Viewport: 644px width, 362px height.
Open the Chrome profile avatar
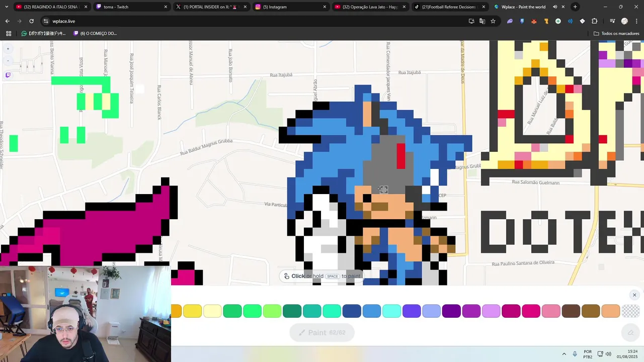624,21
